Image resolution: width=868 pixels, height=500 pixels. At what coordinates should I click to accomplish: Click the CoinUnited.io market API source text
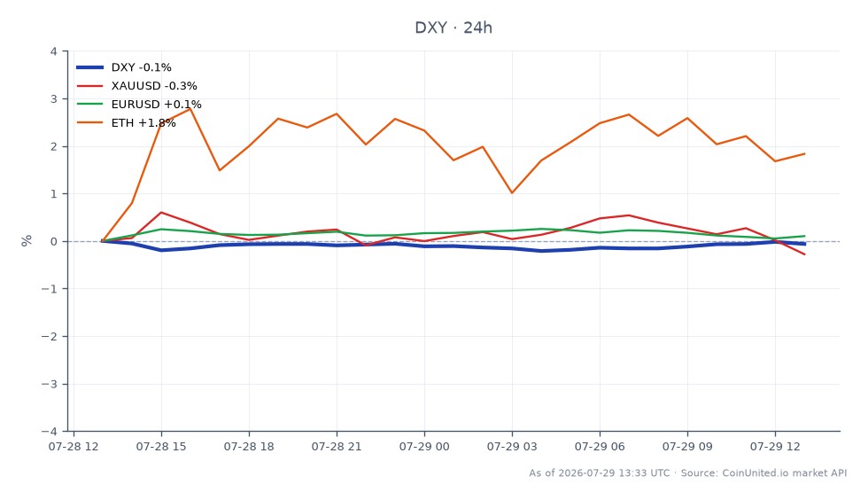tap(785, 473)
